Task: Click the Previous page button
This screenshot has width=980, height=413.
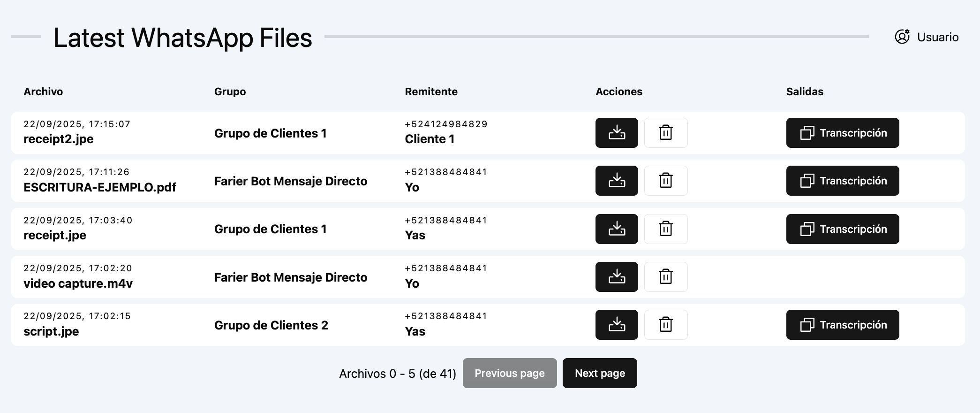Action: (x=509, y=373)
